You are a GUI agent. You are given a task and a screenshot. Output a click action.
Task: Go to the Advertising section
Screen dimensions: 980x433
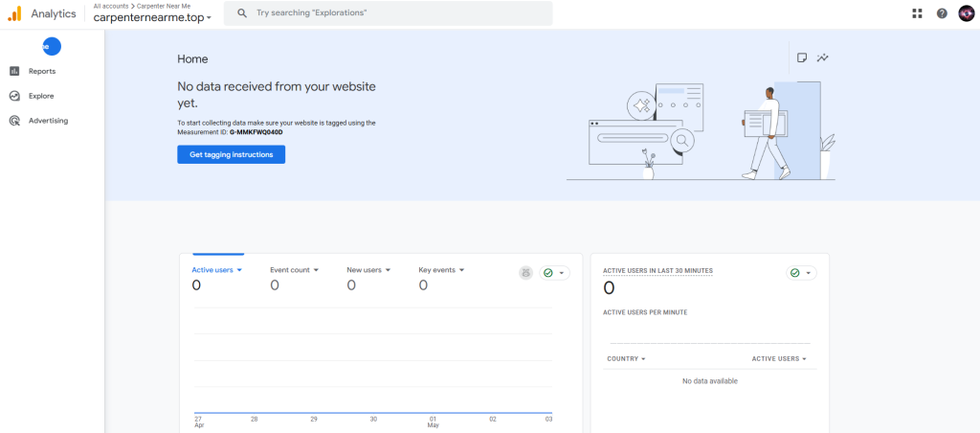click(x=48, y=121)
